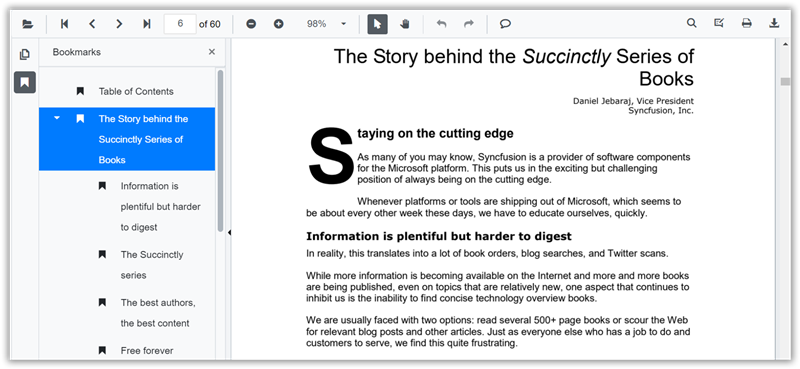Click the document vertical scrollbar thumb

click(x=785, y=82)
